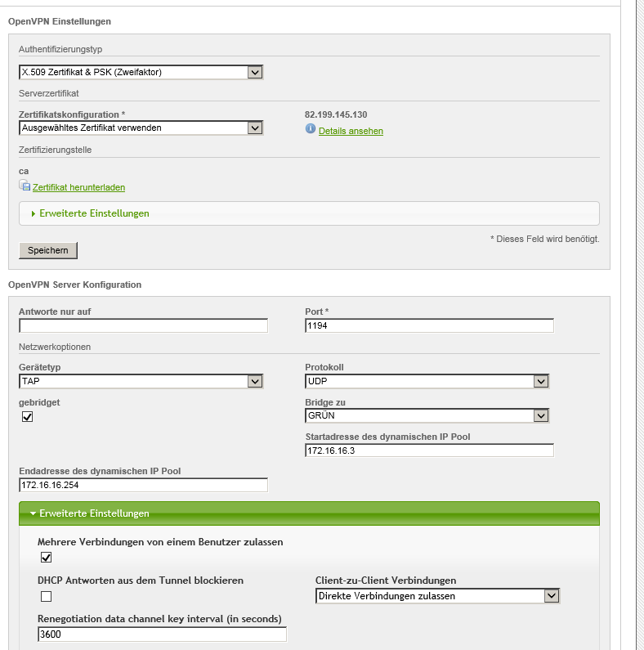
Task: Click the Renegotiation data channel key interval field
Action: (x=162, y=634)
